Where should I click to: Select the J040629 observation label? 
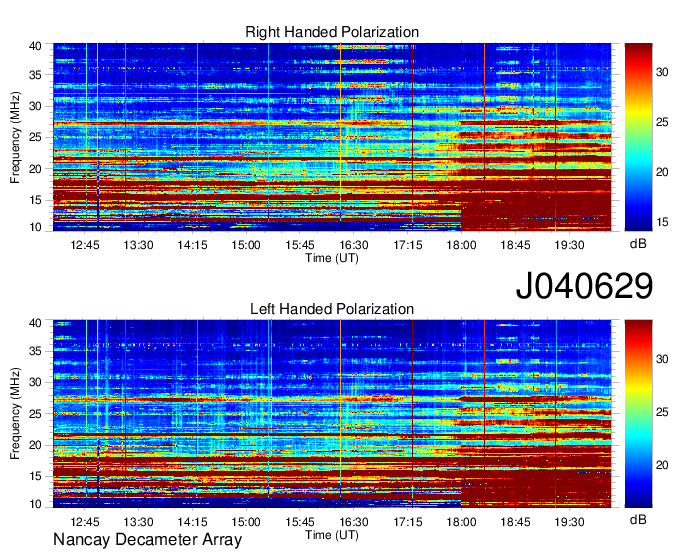[x=584, y=286]
